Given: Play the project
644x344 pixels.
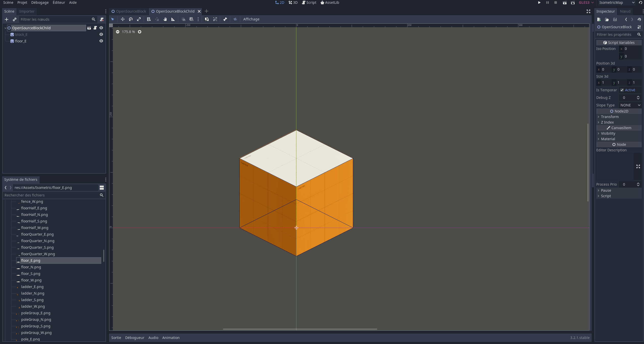Looking at the screenshot, I should click(x=539, y=3).
